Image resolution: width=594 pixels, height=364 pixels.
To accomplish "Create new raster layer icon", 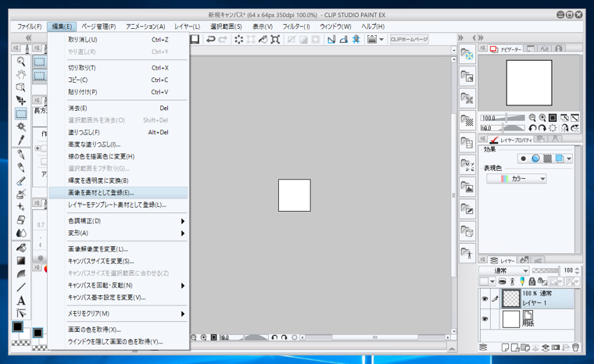I will tap(505, 348).
